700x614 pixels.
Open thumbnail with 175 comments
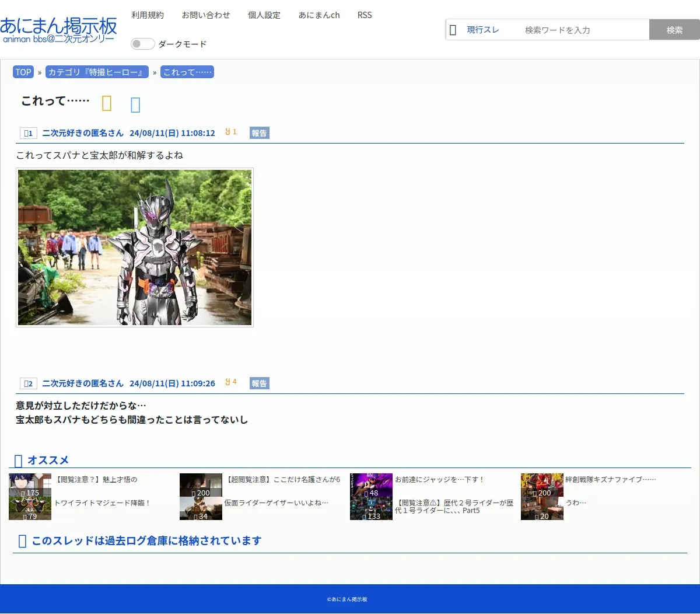30,485
